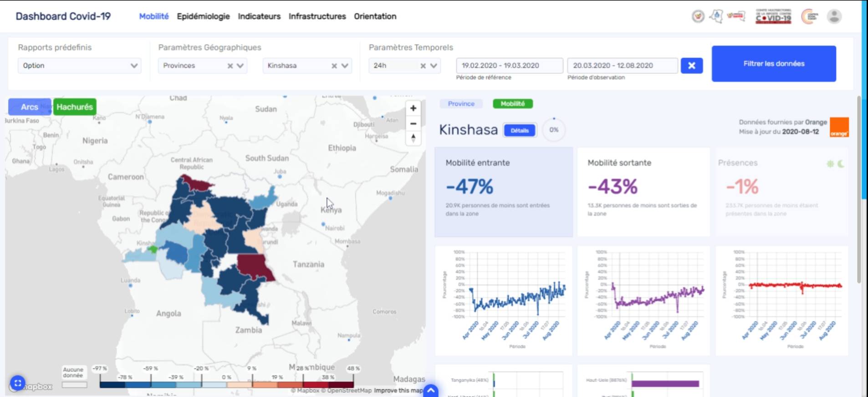The height and width of the screenshot is (397, 868).
Task: Click the fullscreen map icon
Action: click(x=17, y=383)
